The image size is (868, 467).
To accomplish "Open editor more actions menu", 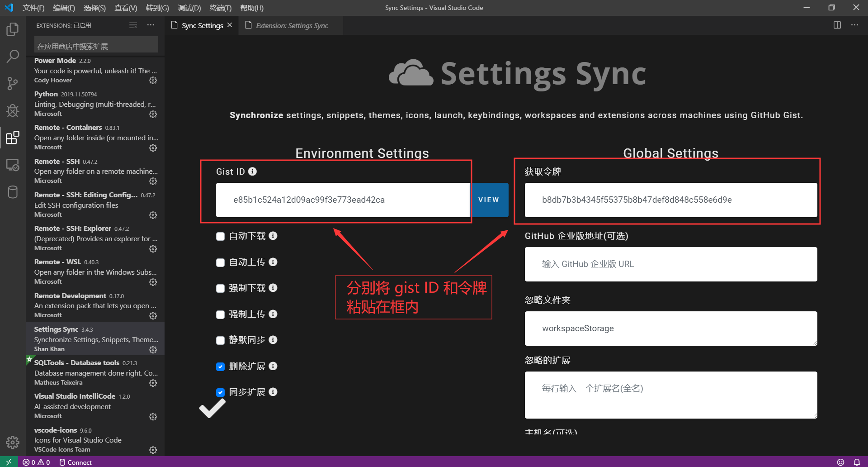I will 854,25.
